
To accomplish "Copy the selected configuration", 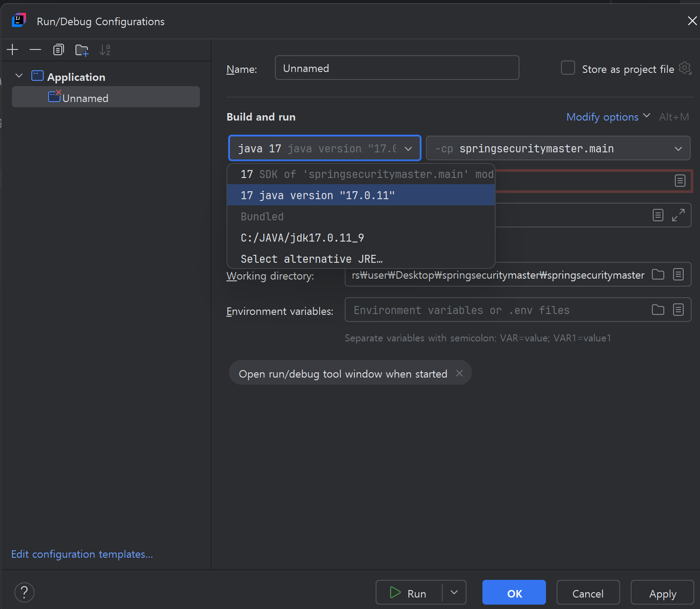I will click(58, 50).
